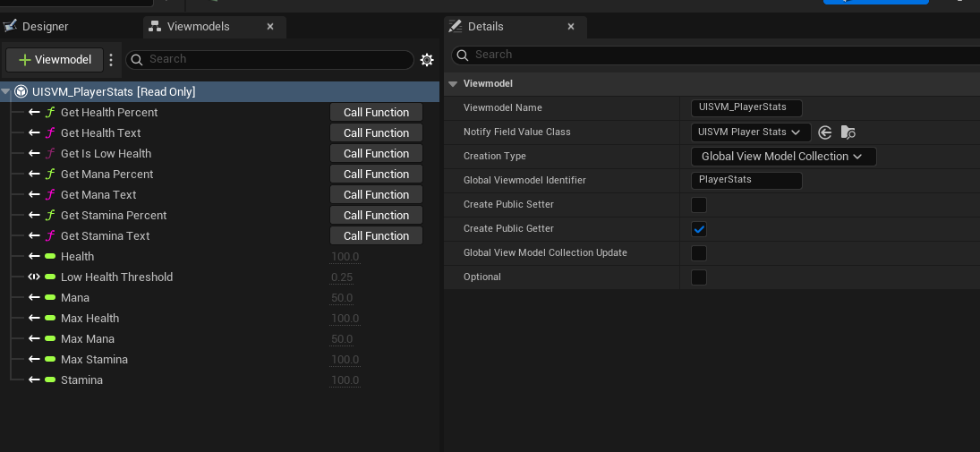Click the Max Mana value 50.0

pyautogui.click(x=342, y=339)
